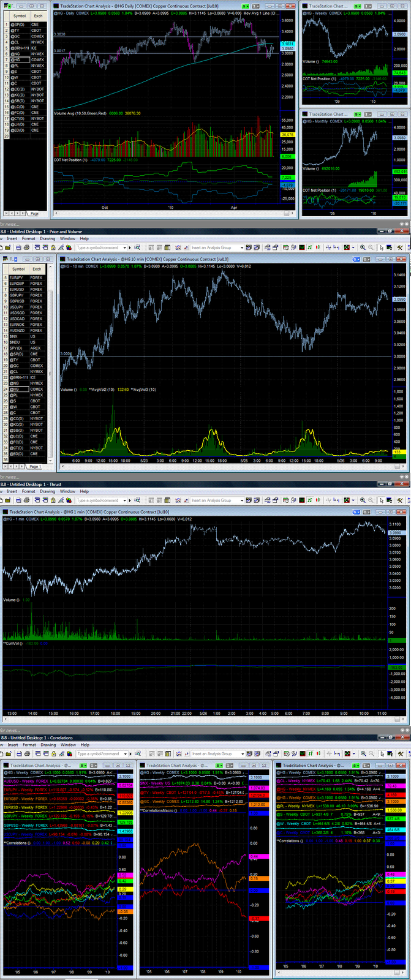411x980 pixels.
Task: Open the Drawing menu in the Thrust window
Action: [x=47, y=491]
